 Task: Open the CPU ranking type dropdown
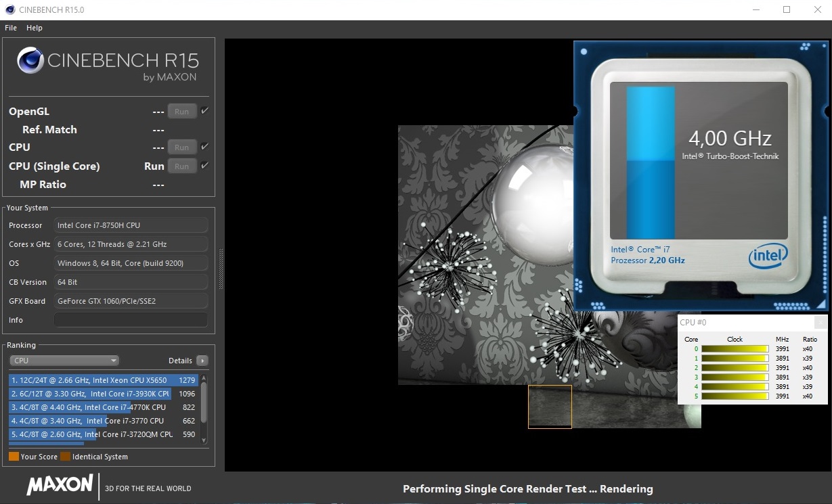64,361
